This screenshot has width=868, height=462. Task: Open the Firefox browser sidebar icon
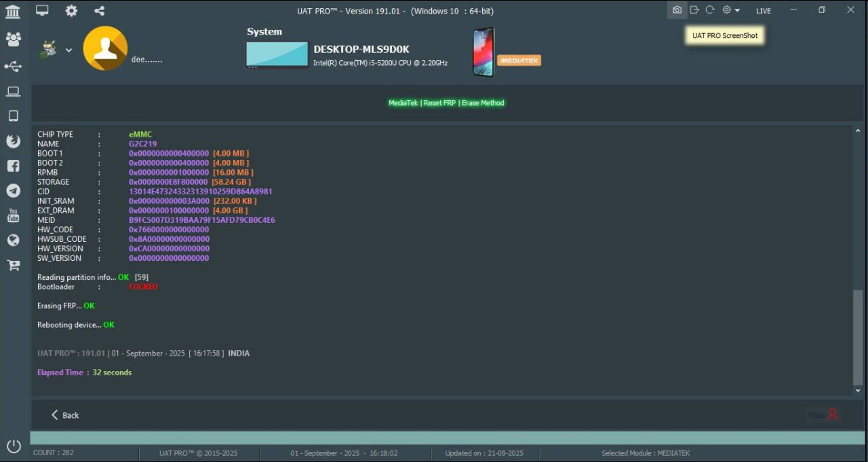13,141
